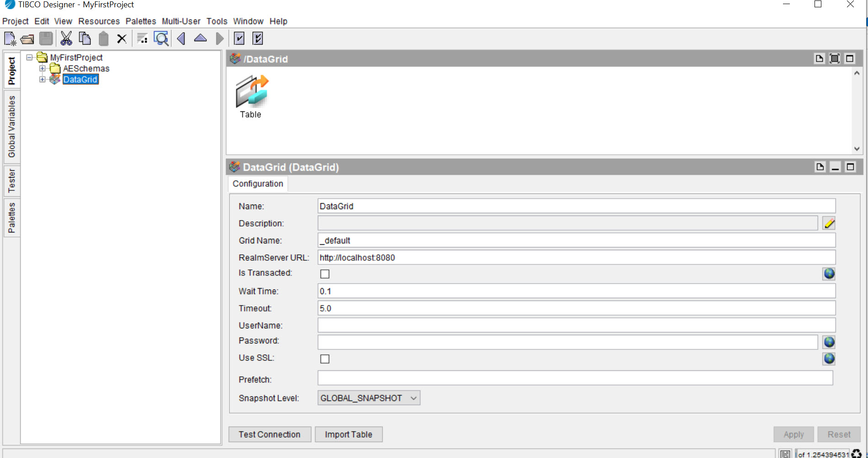The height and width of the screenshot is (458, 868).
Task: Open the View menu
Action: point(63,21)
